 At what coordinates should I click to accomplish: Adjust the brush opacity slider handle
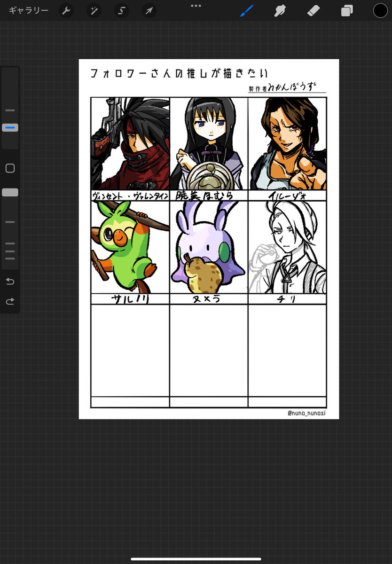(10, 192)
